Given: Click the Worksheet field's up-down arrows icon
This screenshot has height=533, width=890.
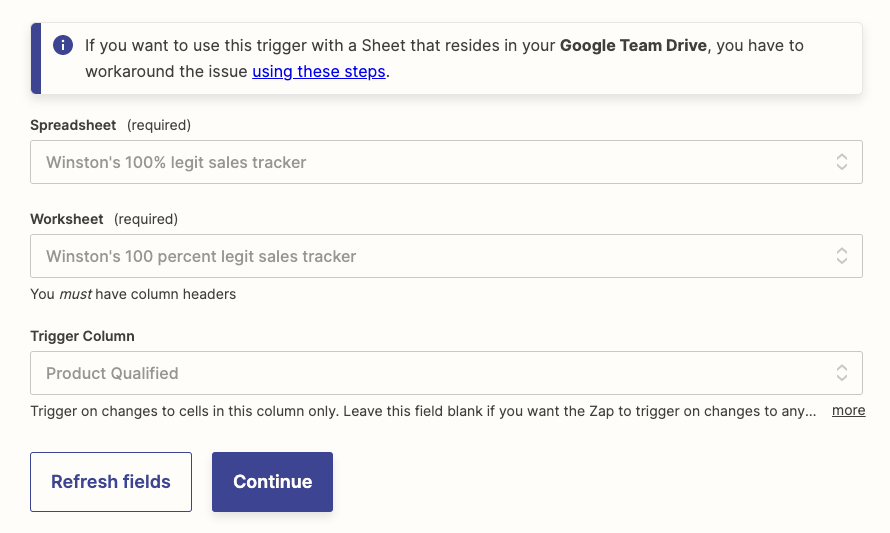Looking at the screenshot, I should [842, 256].
